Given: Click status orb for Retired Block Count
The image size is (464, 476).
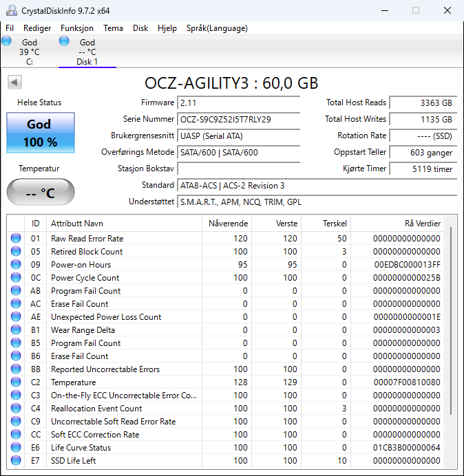Looking at the screenshot, I should pos(16,251).
